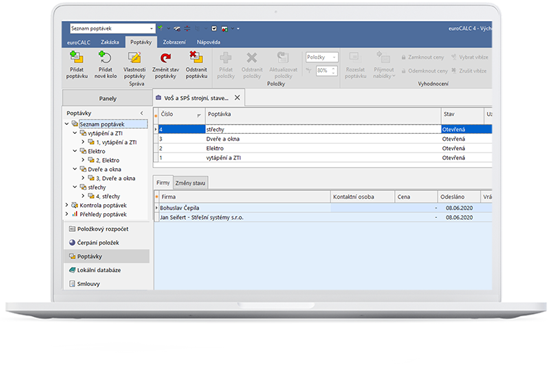Screen dimensions: 550x382
Task: Click the Panely header button
Action: 107,98
